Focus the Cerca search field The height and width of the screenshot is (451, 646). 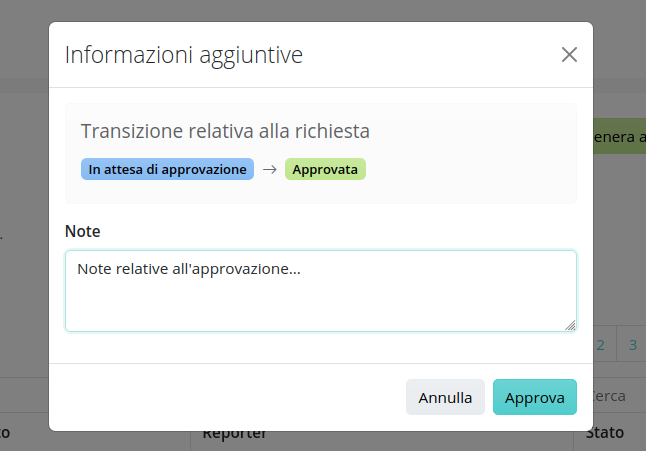[619, 396]
